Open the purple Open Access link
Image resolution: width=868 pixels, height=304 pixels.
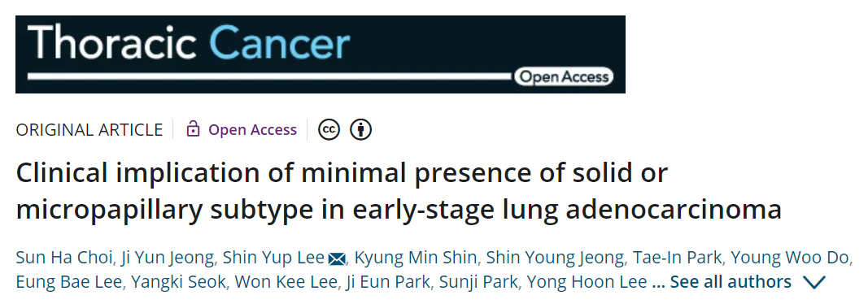252,130
